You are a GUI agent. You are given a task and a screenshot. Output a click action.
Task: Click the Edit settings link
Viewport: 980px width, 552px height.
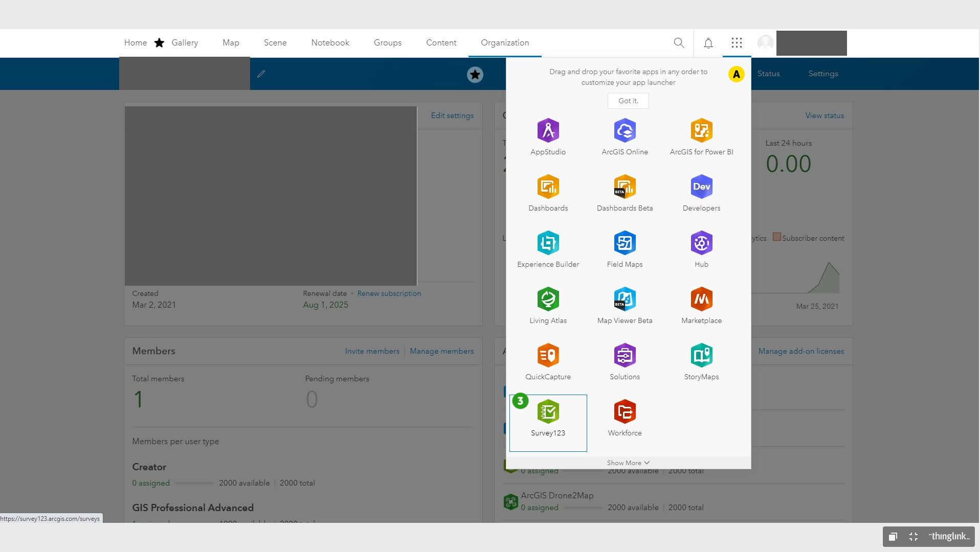tap(452, 116)
